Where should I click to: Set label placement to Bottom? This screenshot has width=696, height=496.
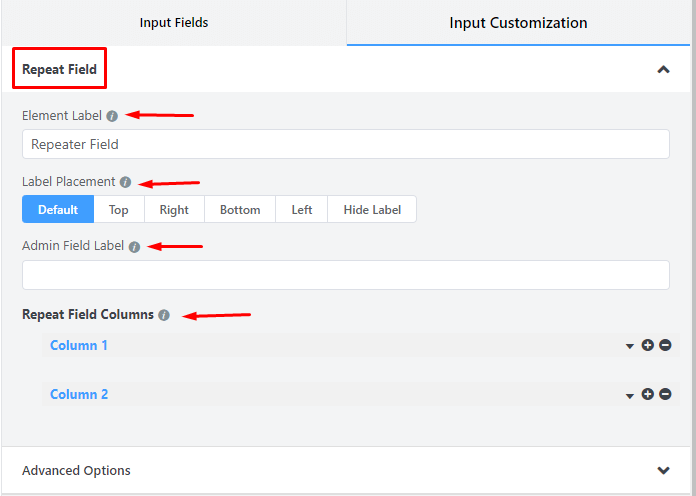240,209
